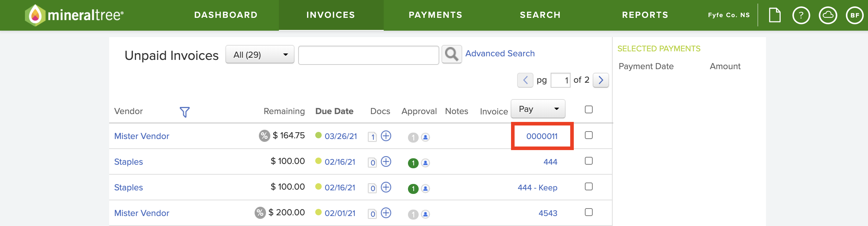Expand the Pay action dropdown
Image resolution: width=868 pixels, height=226 pixels.
click(x=538, y=109)
